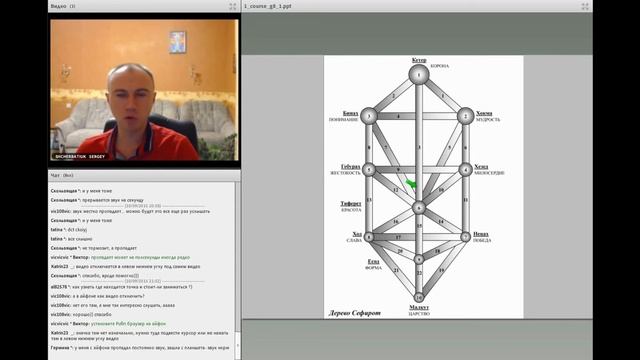Click the 1_course_g8_1.ppt file title

pyautogui.click(x=268, y=6)
